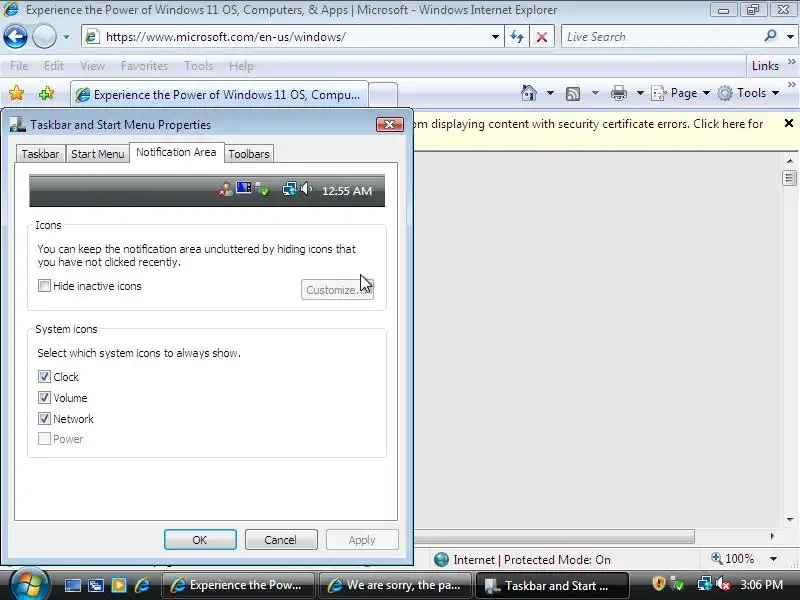This screenshot has height=600, width=800.
Task: Expand the Print dropdown arrow
Action: coord(640,93)
